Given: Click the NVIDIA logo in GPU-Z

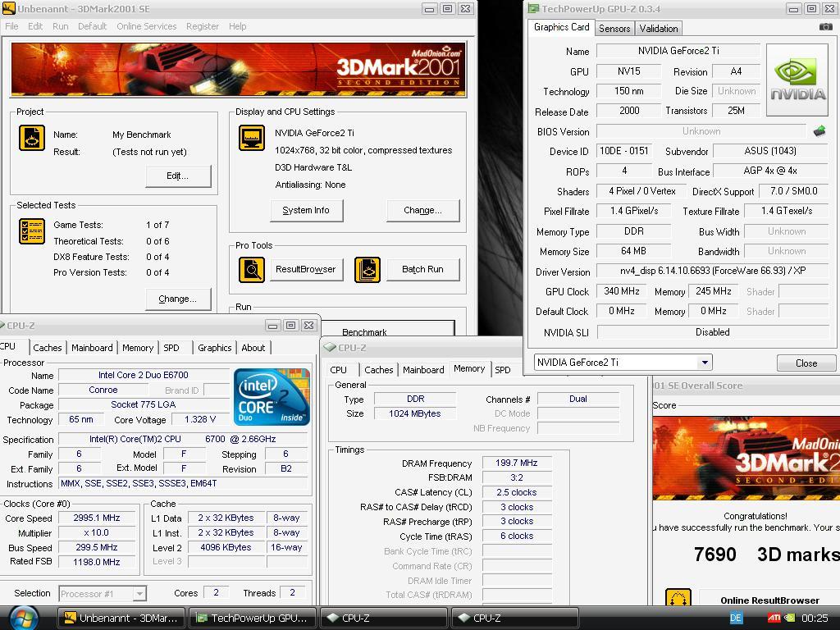Looking at the screenshot, I should 797,80.
